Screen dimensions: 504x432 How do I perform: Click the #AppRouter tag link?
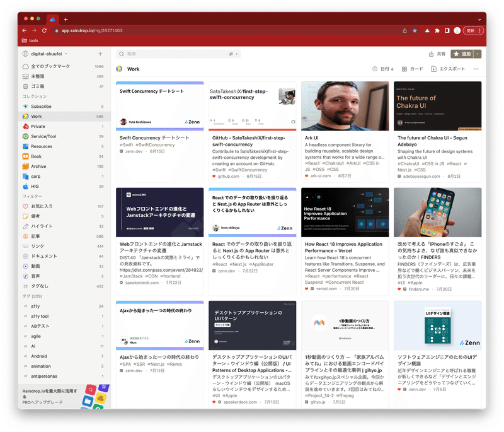click(x=261, y=264)
